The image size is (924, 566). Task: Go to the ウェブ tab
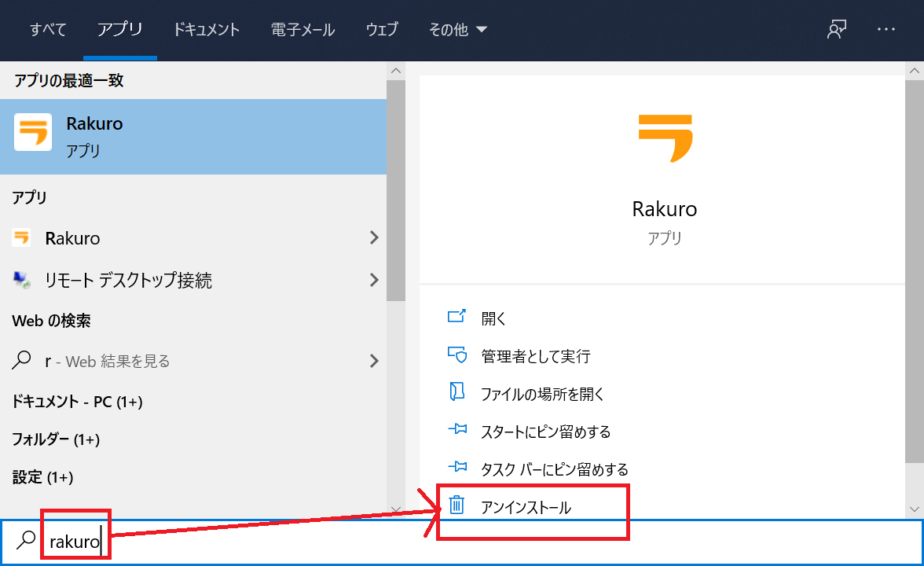coord(382,30)
